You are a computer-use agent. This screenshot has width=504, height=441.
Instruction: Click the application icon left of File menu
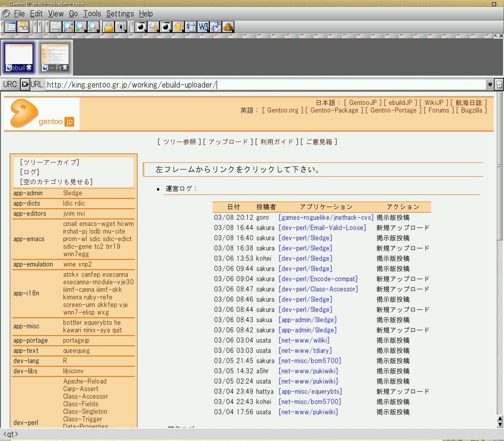[6, 13]
